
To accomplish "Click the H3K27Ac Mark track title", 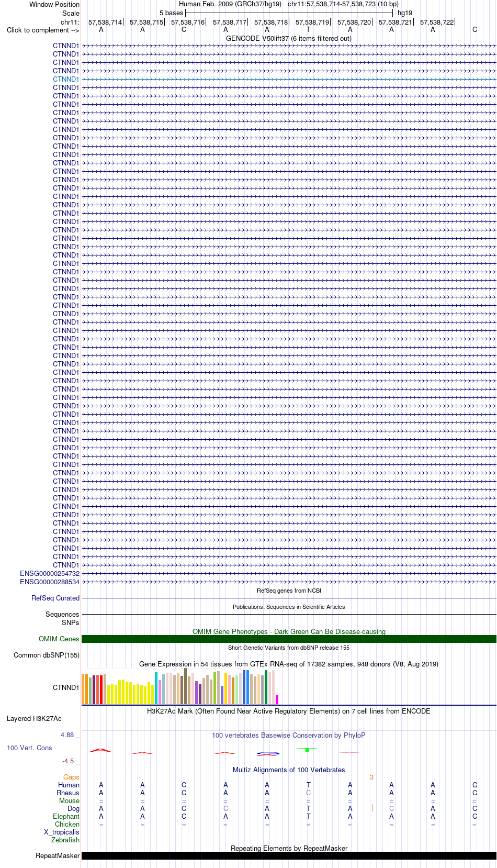I will click(x=289, y=711).
